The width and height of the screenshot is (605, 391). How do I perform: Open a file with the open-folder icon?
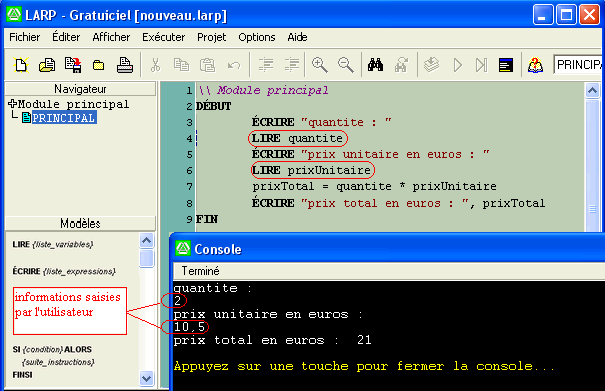pos(47,65)
